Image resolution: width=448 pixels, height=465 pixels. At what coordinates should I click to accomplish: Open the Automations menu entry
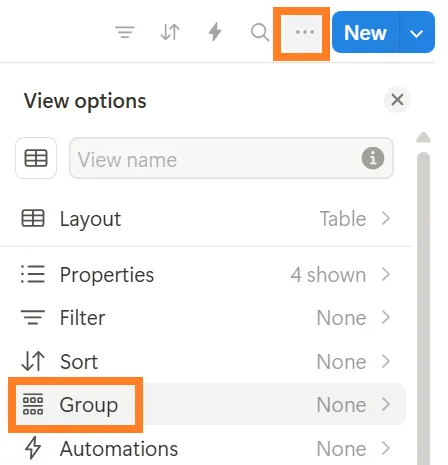[x=206, y=448]
